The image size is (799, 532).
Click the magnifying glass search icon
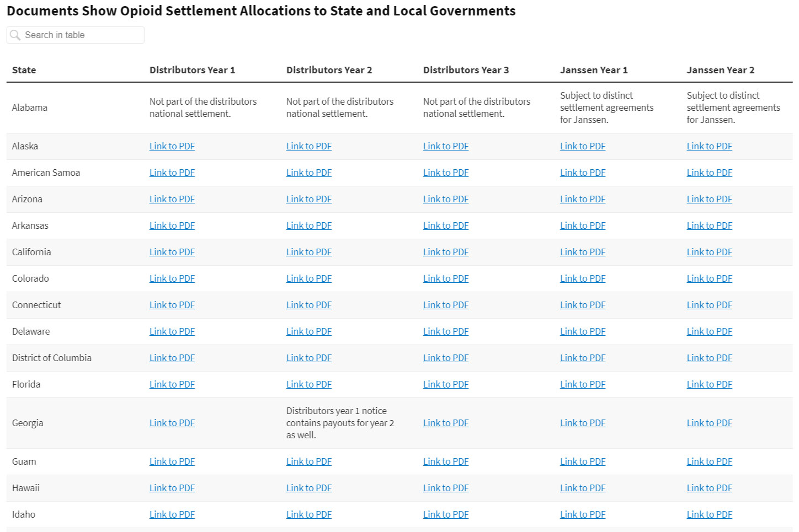click(15, 35)
